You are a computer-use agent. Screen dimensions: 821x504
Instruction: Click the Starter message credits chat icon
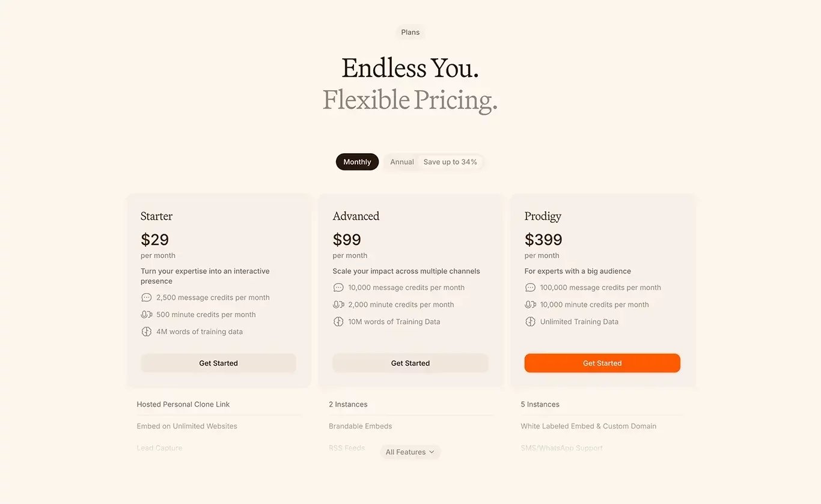[x=146, y=297]
